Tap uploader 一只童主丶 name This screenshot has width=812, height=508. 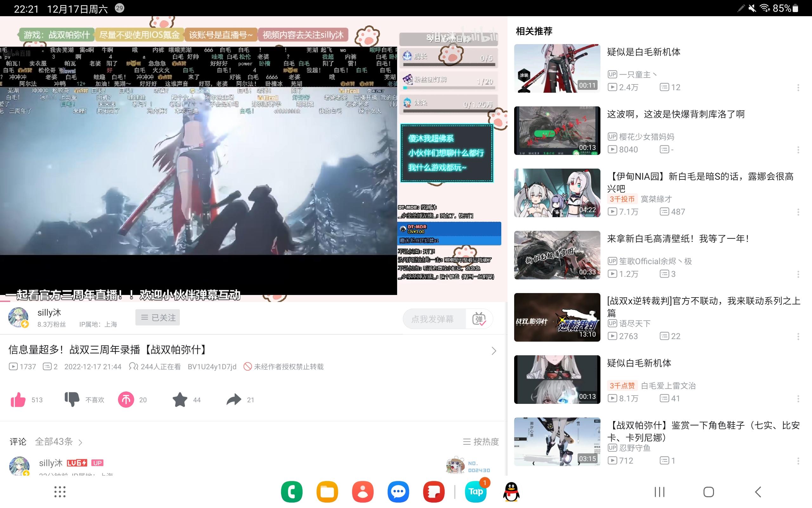click(638, 75)
